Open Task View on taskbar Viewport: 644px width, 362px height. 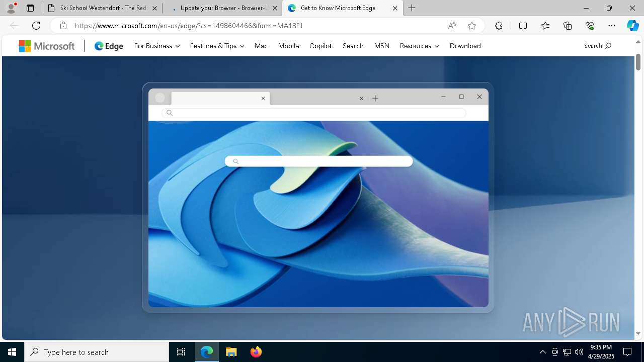(x=181, y=352)
